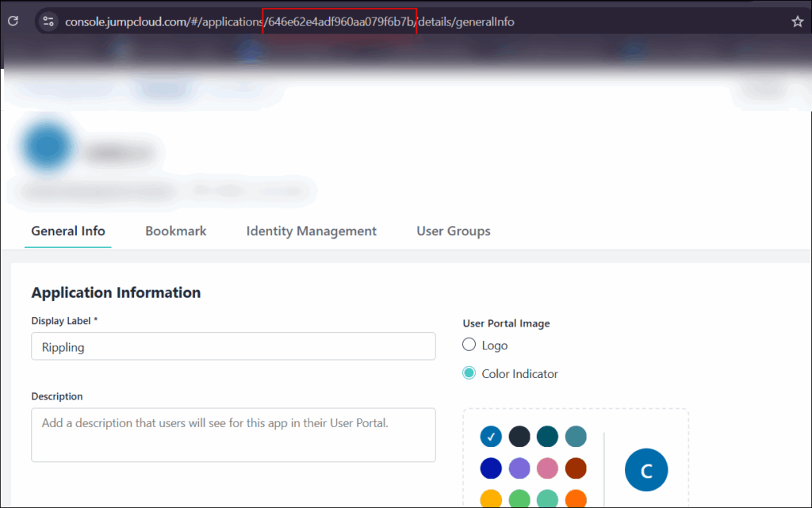This screenshot has width=812, height=508.
Task: Bookmark this page with the star icon
Action: 797,21
